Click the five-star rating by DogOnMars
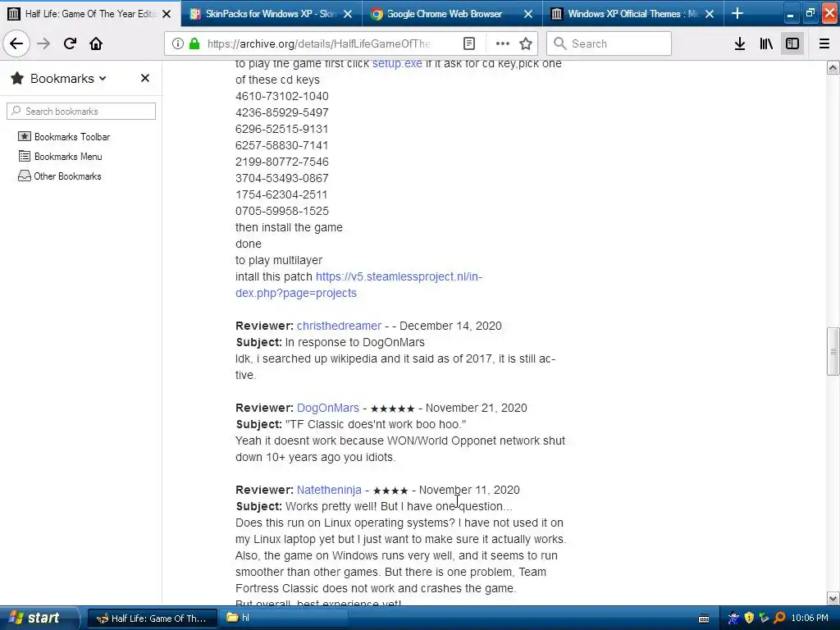This screenshot has width=840, height=630. (x=393, y=409)
